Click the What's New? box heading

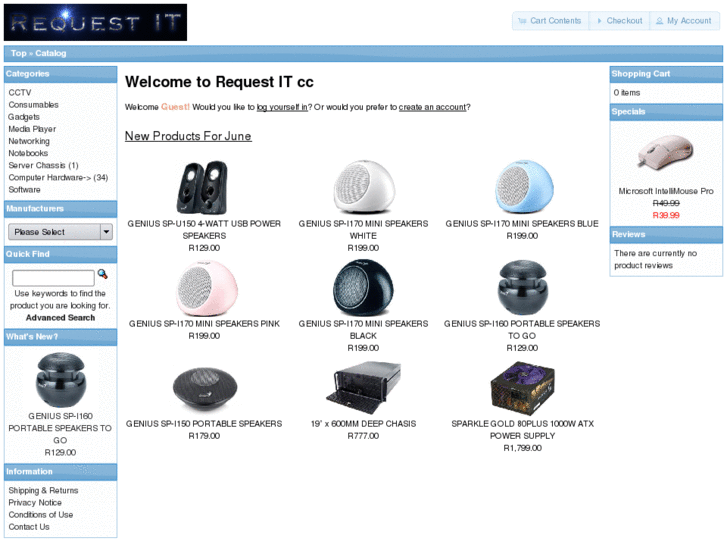(60, 337)
